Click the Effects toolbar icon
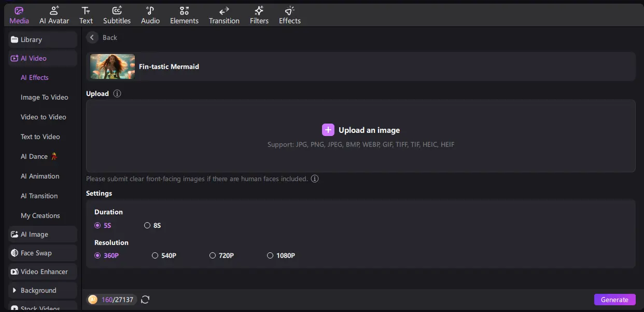Screen dimensions: 644x312 (289, 11)
